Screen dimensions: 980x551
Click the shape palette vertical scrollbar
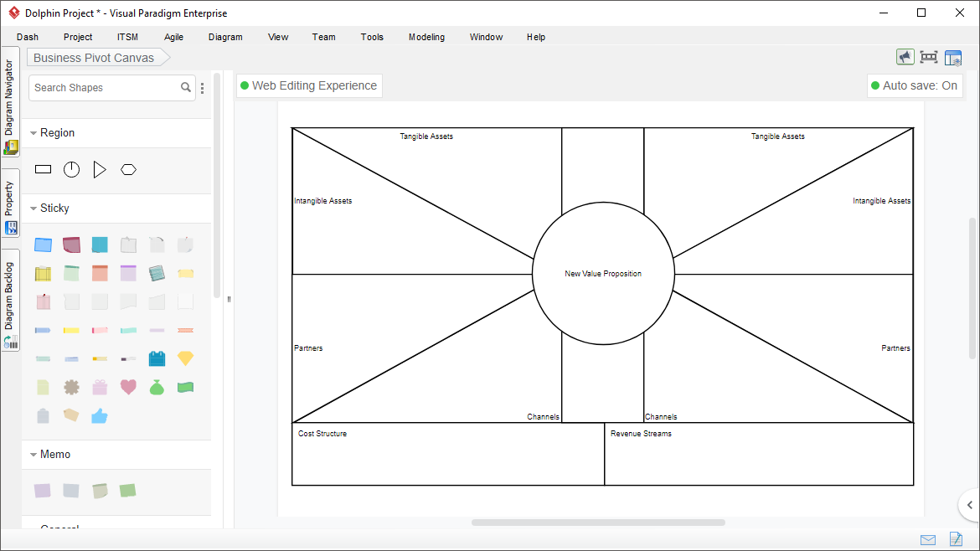217,186
